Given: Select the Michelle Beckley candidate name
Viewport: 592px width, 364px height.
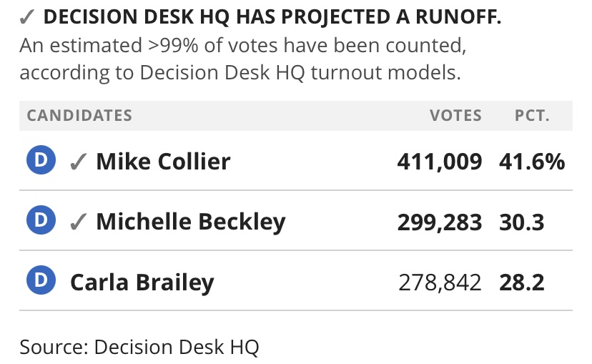Looking at the screenshot, I should point(190,222).
